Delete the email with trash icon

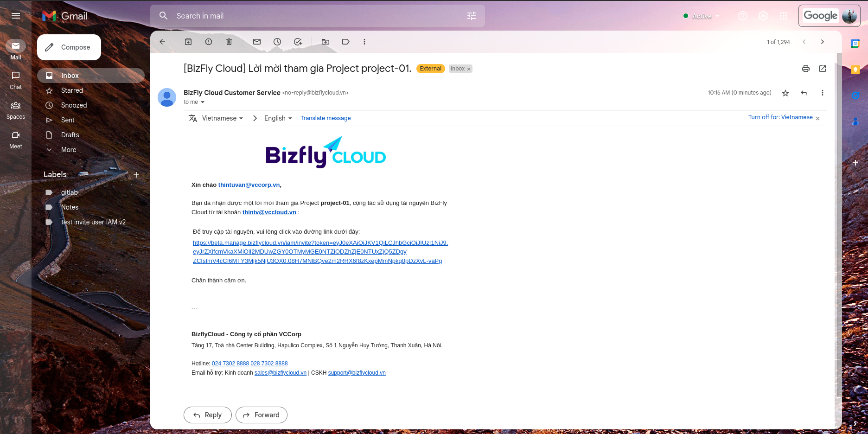point(229,42)
